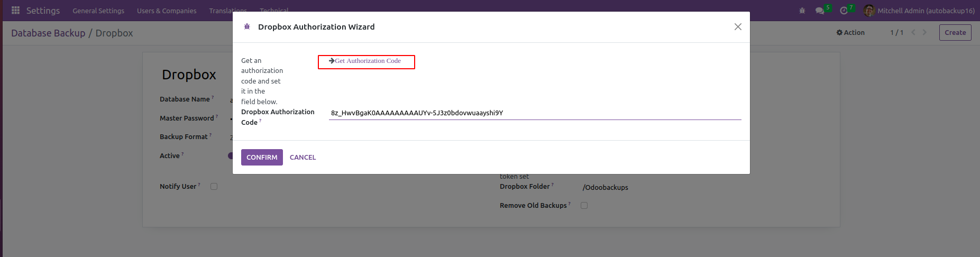Click the Dropbox Authorization Code field
Viewport: 980px width, 257px height.
click(535, 113)
